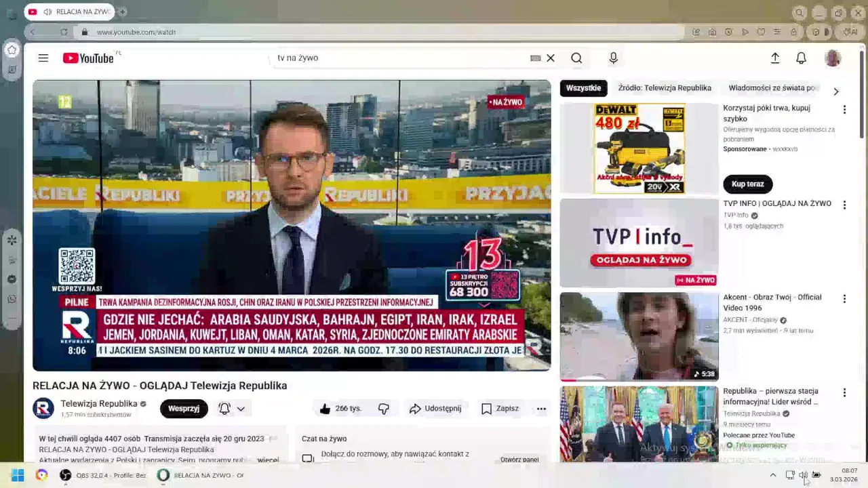This screenshot has width=868, height=488.
Task: Go to the YouTube home logo
Action: pos(88,58)
